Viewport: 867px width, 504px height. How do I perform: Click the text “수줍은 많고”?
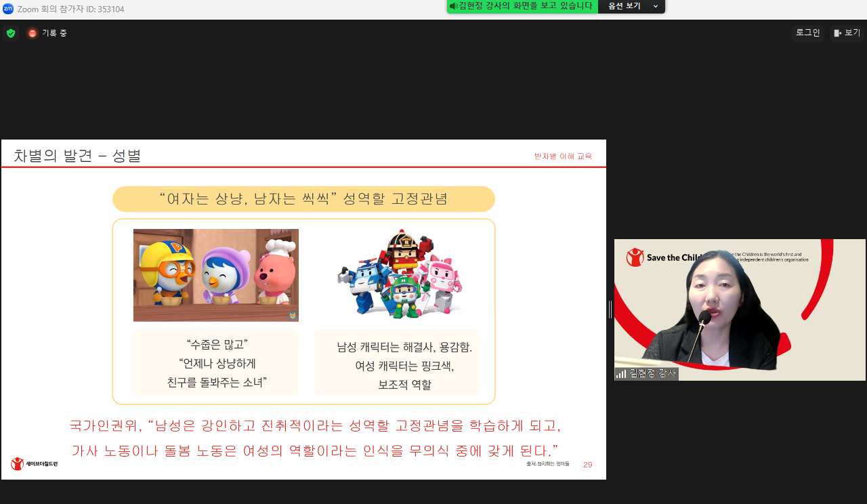click(x=217, y=343)
